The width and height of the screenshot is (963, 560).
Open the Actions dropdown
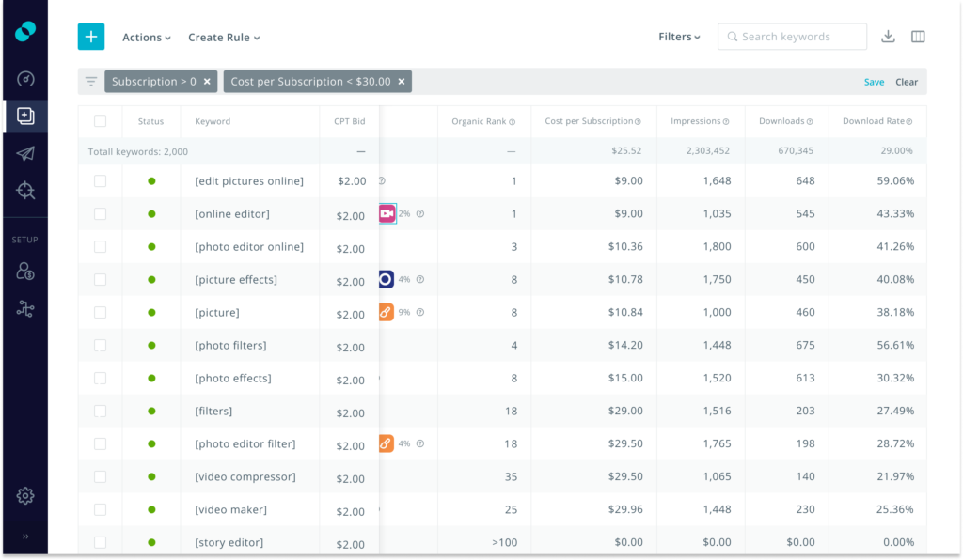point(143,37)
